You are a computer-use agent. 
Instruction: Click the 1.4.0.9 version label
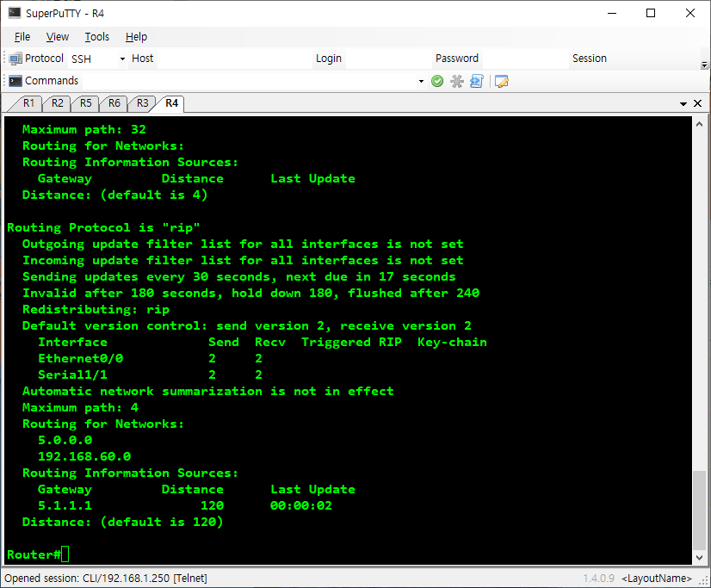(x=598, y=579)
